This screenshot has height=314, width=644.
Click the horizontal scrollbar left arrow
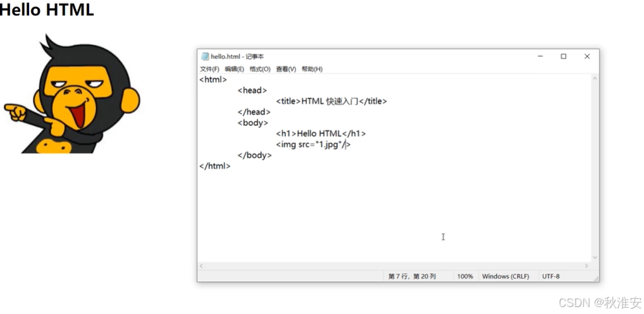tap(201, 266)
